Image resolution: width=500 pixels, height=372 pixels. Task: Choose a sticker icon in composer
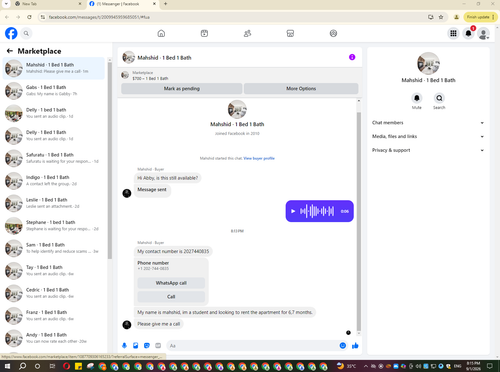pyautogui.click(x=147, y=346)
